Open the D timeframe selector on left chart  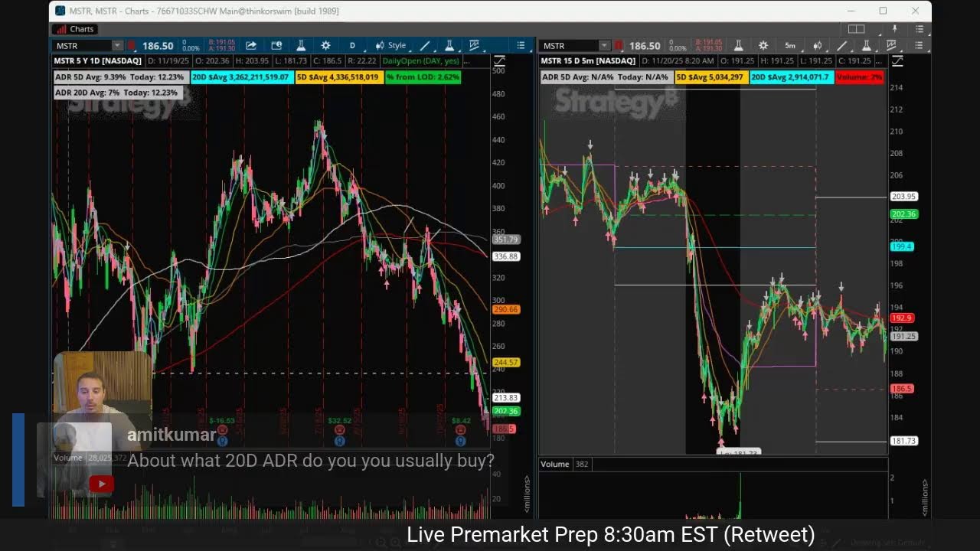point(352,46)
